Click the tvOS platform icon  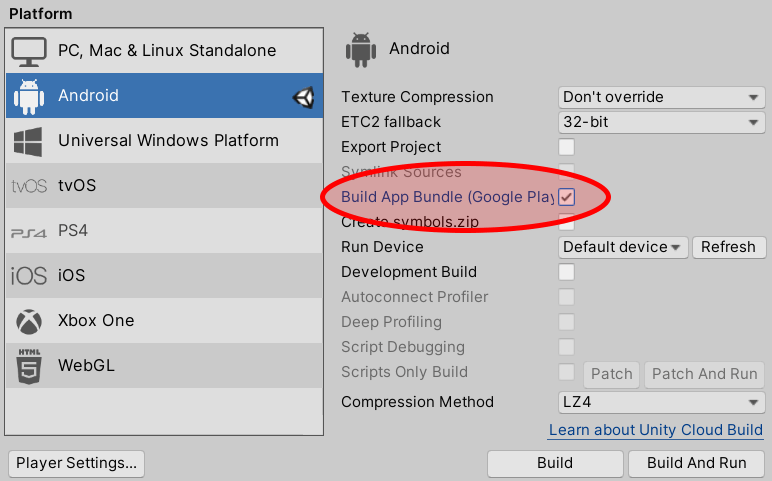(x=28, y=186)
